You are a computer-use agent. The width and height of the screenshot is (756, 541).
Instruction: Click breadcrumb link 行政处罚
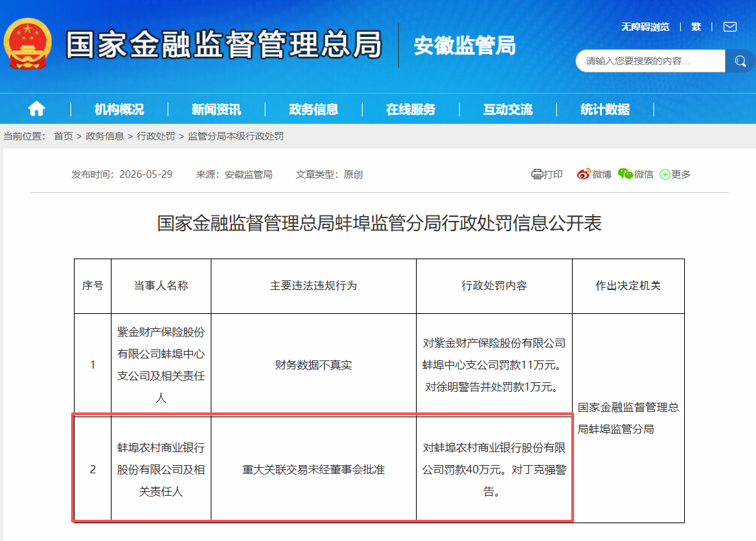click(x=156, y=136)
